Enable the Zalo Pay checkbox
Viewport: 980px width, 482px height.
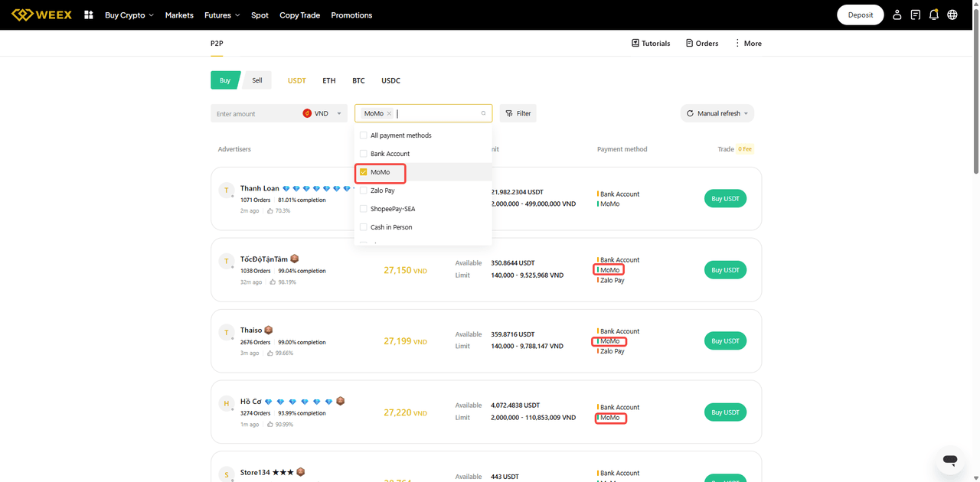click(364, 191)
